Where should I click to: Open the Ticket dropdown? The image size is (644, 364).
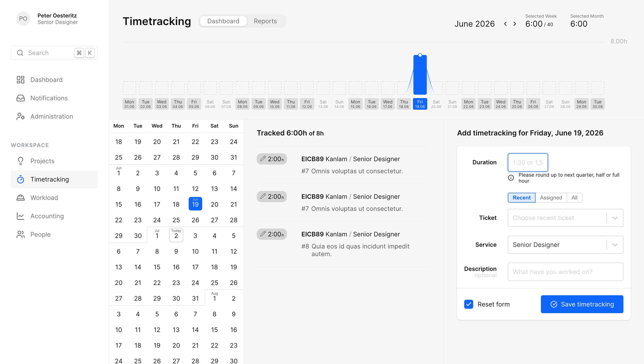pyautogui.click(x=565, y=218)
